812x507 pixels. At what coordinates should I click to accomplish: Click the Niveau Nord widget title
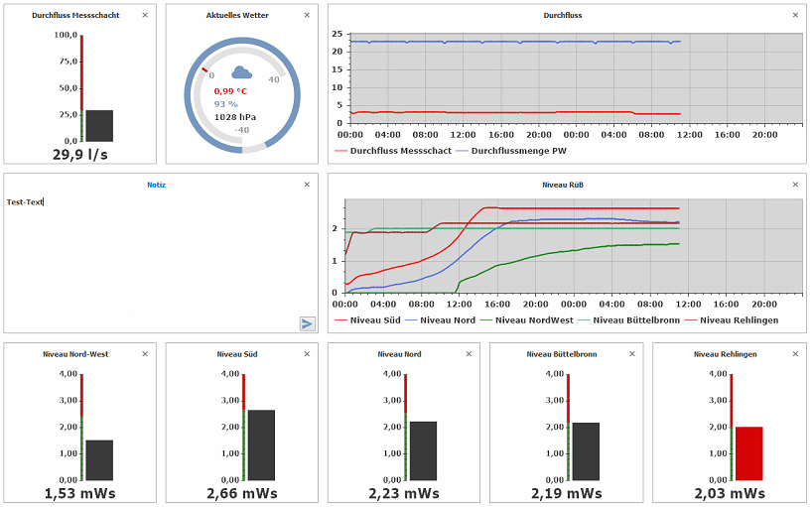pyautogui.click(x=399, y=354)
